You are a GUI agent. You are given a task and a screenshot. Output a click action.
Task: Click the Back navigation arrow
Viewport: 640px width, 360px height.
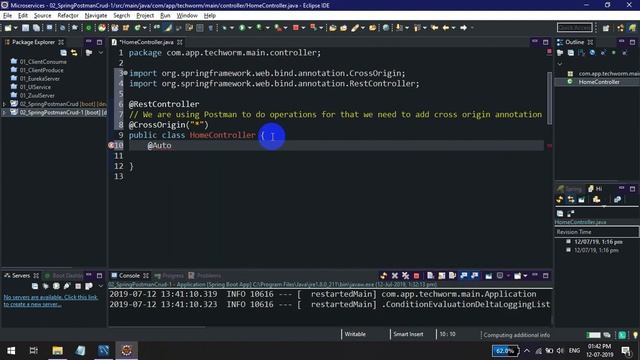pyautogui.click(x=446, y=28)
